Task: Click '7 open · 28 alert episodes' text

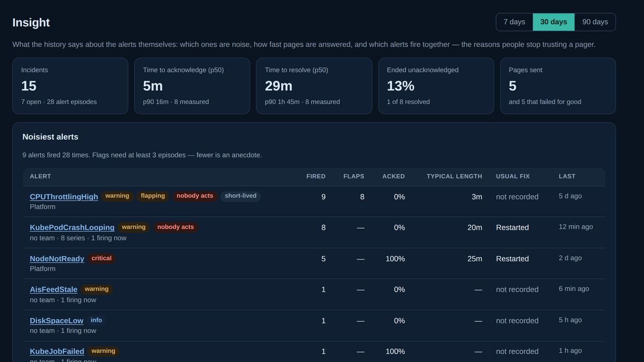Action: click(59, 102)
